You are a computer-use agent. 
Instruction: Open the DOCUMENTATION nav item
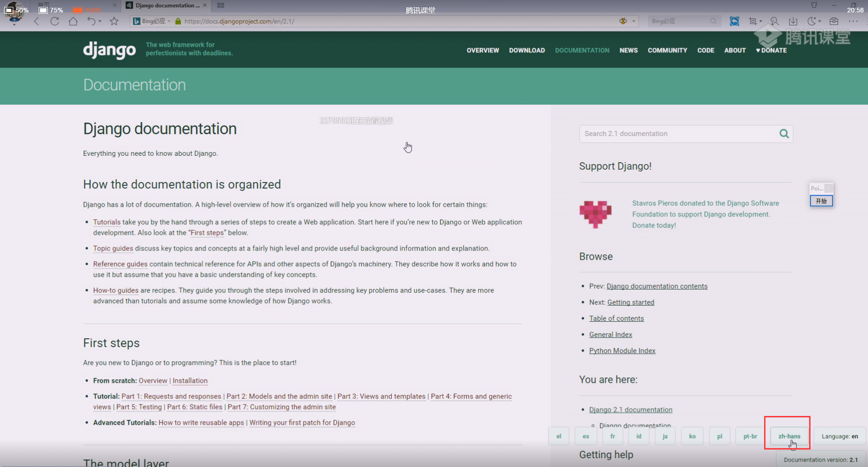pos(582,51)
